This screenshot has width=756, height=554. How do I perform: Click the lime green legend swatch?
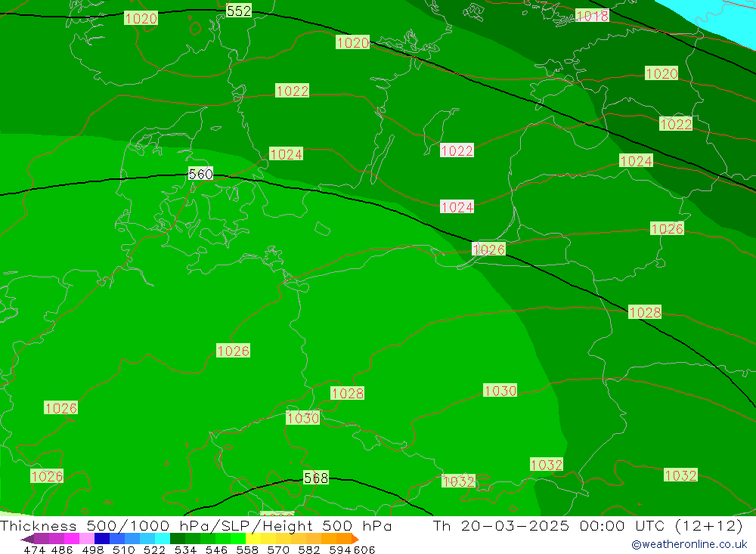point(238,539)
